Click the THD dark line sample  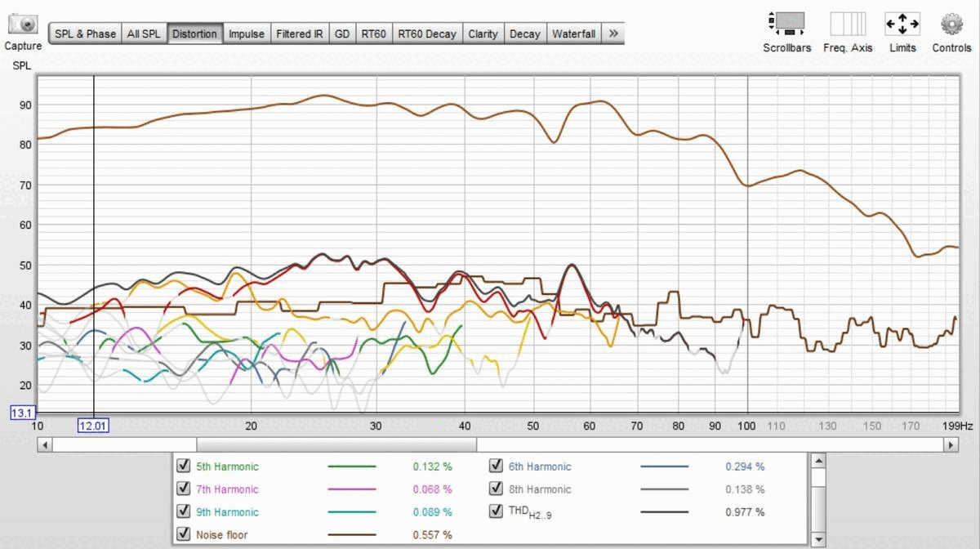click(x=664, y=512)
